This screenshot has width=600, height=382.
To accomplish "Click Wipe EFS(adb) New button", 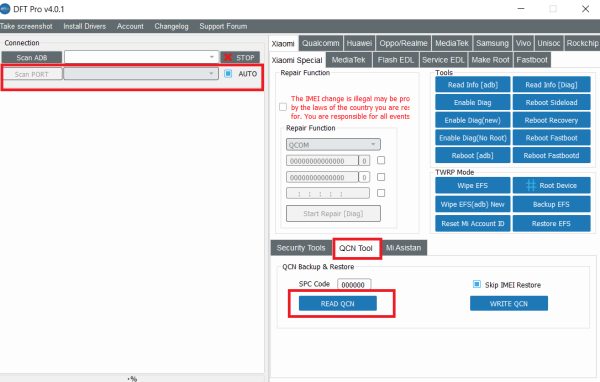I will 473,204.
